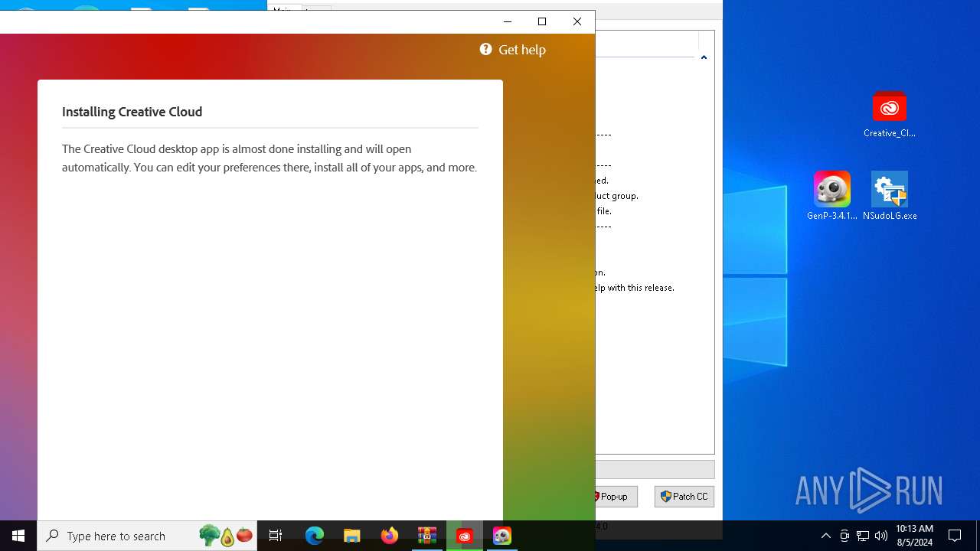980x551 pixels.
Task: Click the Patch CC button in GenP window
Action: tap(684, 497)
